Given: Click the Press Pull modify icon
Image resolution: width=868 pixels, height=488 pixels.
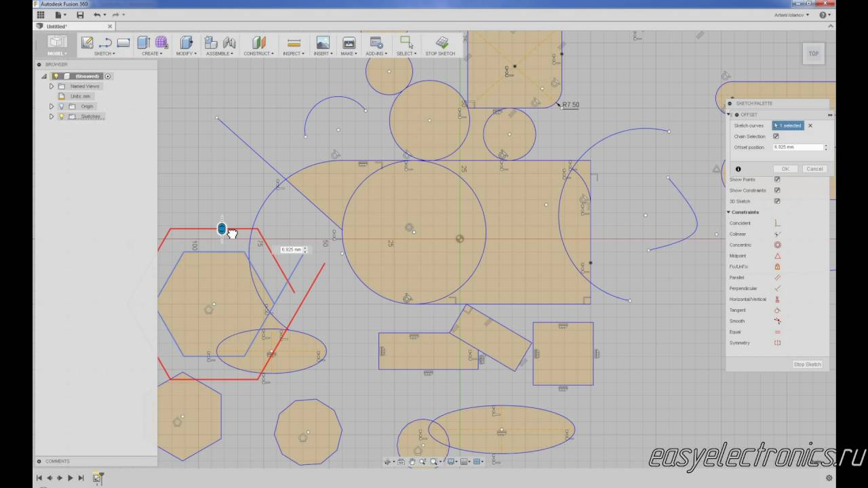Looking at the screenshot, I should click(x=186, y=43).
